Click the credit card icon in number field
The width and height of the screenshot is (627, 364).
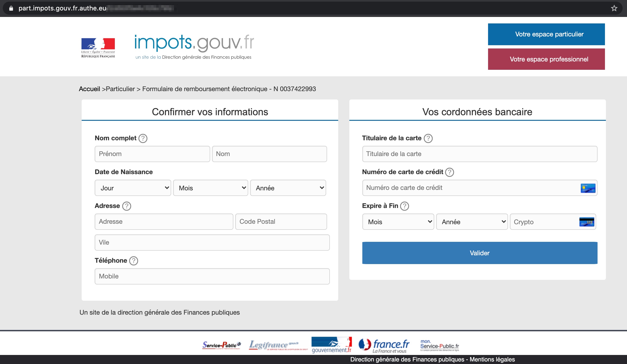click(x=588, y=188)
